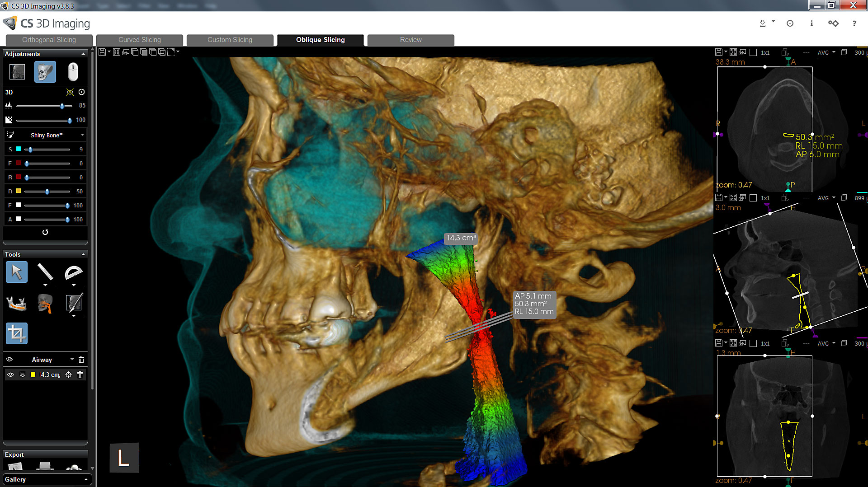Select the ruler measurement tool
Image resolution: width=868 pixels, height=487 pixels.
click(45, 272)
